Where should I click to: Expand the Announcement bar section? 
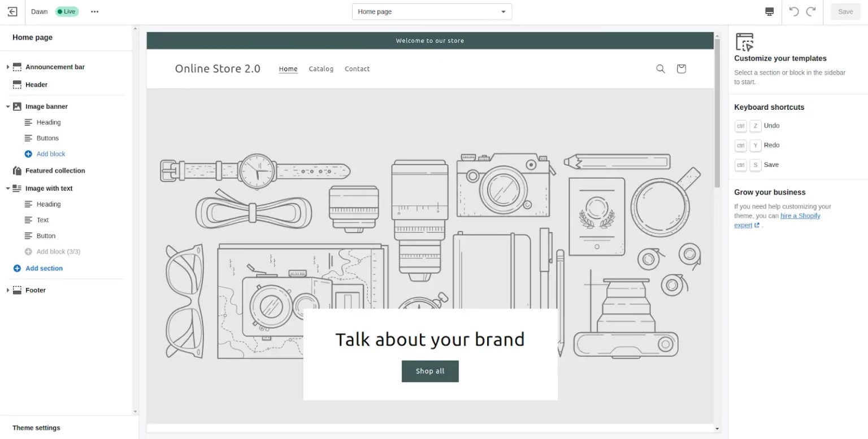7,67
